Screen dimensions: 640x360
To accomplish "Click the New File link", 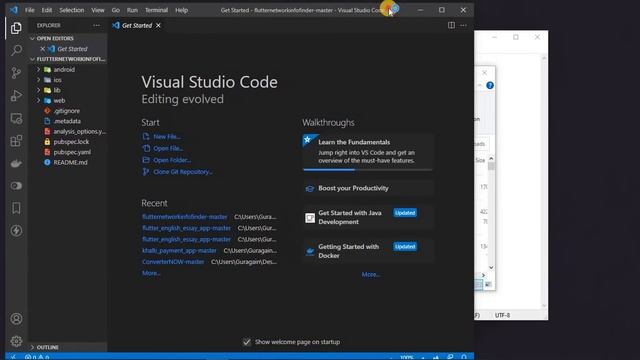I will coord(167,137).
